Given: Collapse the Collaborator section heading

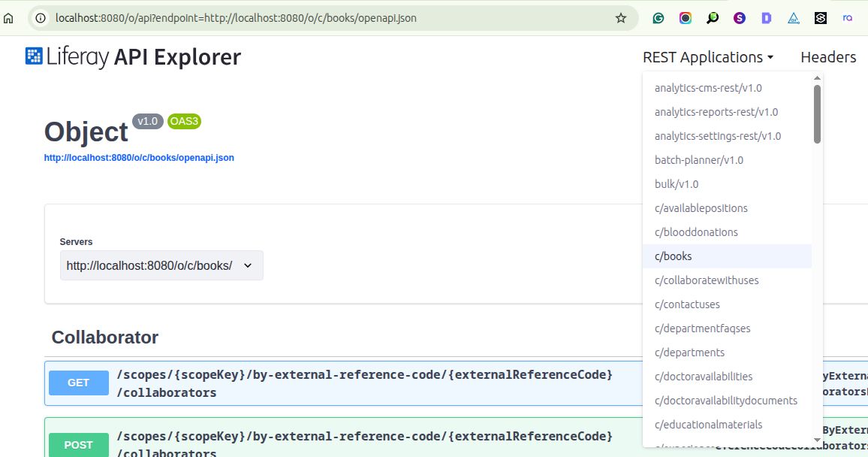Looking at the screenshot, I should click(x=105, y=337).
